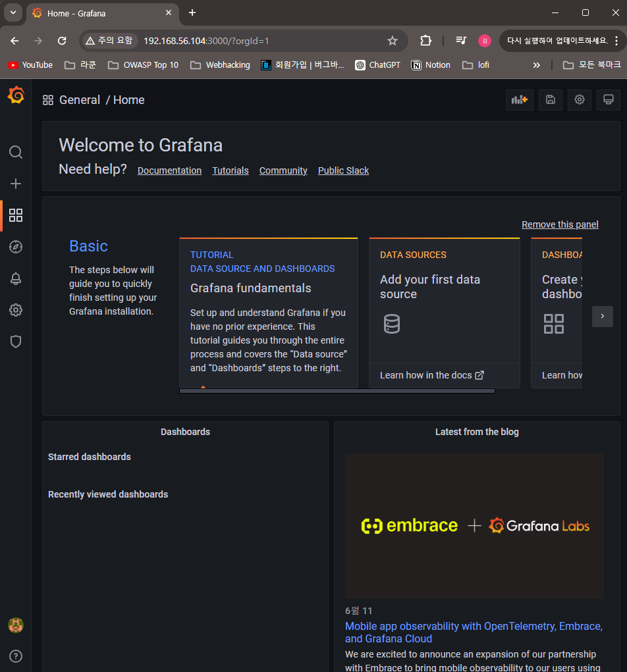627x672 pixels.
Task: Click the security warning site info chip
Action: (109, 41)
